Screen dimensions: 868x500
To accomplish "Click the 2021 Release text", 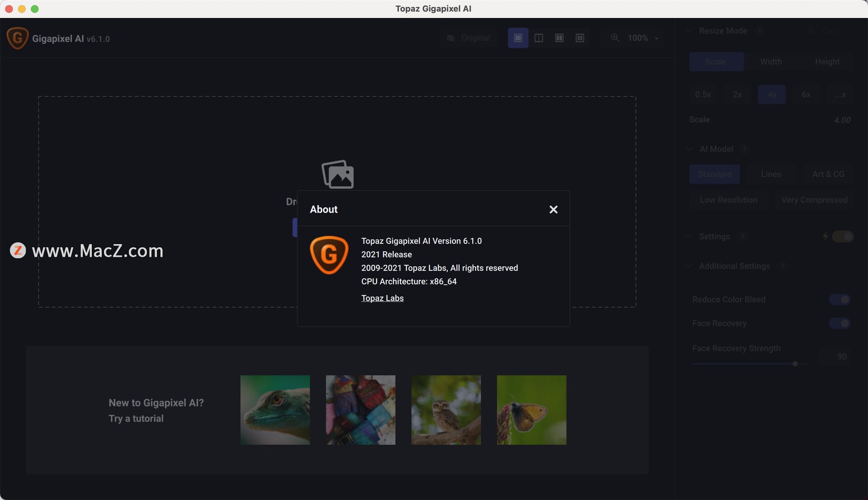I will [x=387, y=255].
